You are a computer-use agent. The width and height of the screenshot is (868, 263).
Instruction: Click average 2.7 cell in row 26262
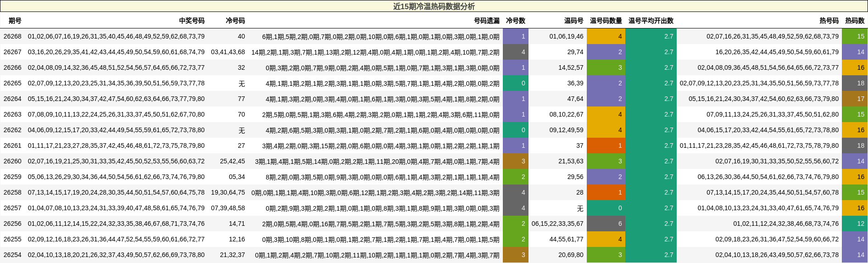(x=651, y=130)
